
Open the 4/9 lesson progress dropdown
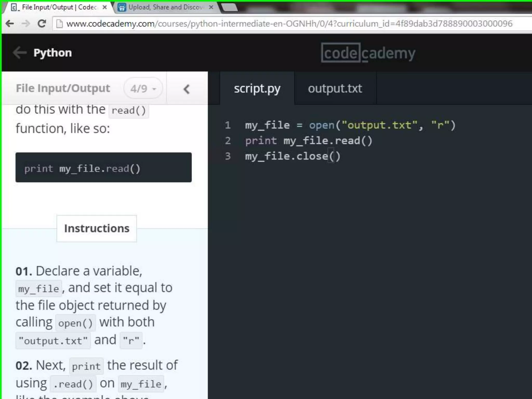(x=143, y=89)
